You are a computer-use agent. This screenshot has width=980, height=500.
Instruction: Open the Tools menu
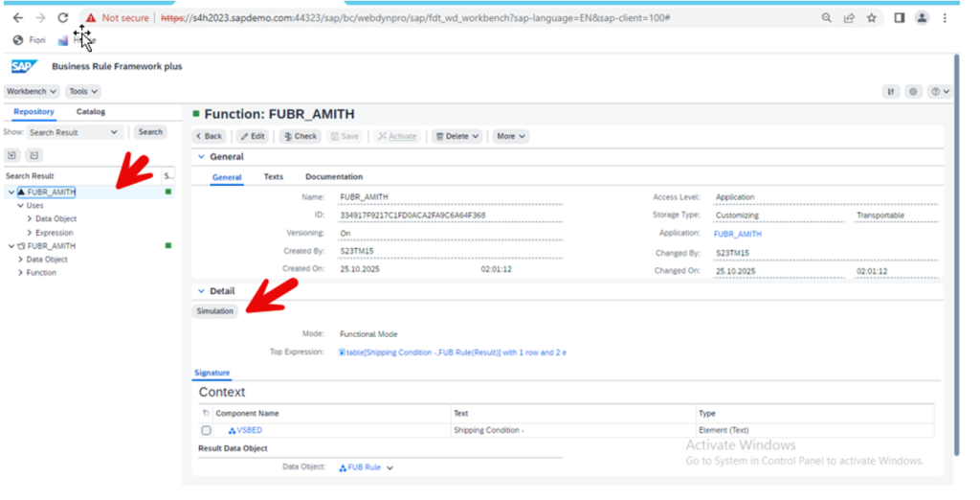point(81,91)
